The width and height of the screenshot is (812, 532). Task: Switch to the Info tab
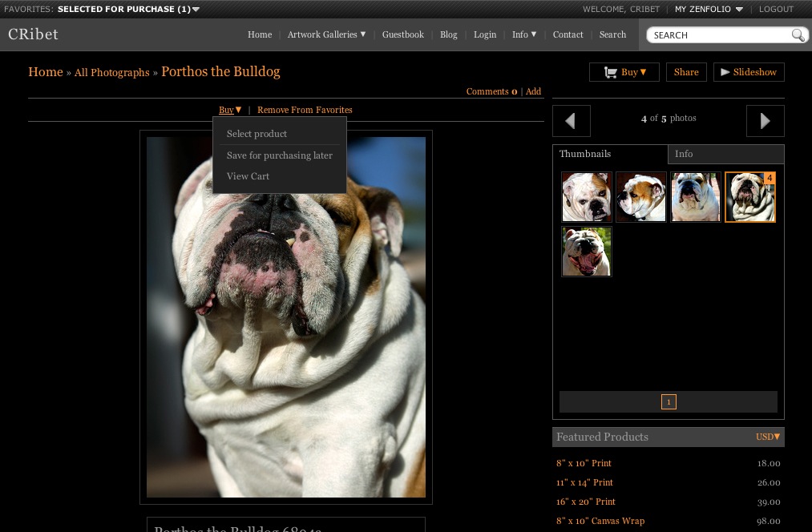pos(683,154)
